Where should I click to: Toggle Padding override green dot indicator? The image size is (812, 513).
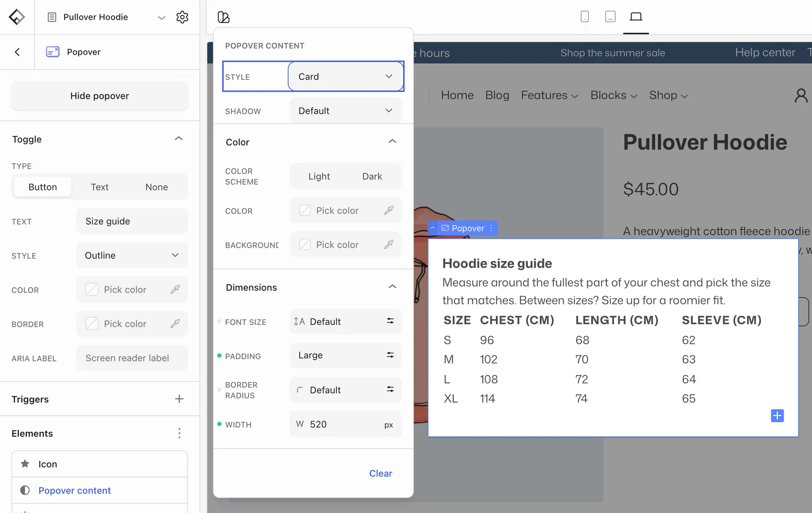pyautogui.click(x=219, y=356)
